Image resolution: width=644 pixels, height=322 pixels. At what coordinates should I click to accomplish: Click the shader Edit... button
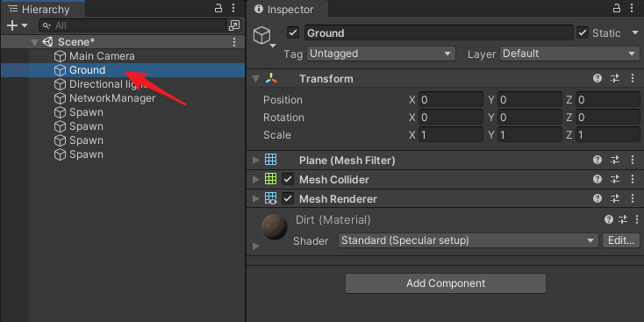click(x=621, y=240)
